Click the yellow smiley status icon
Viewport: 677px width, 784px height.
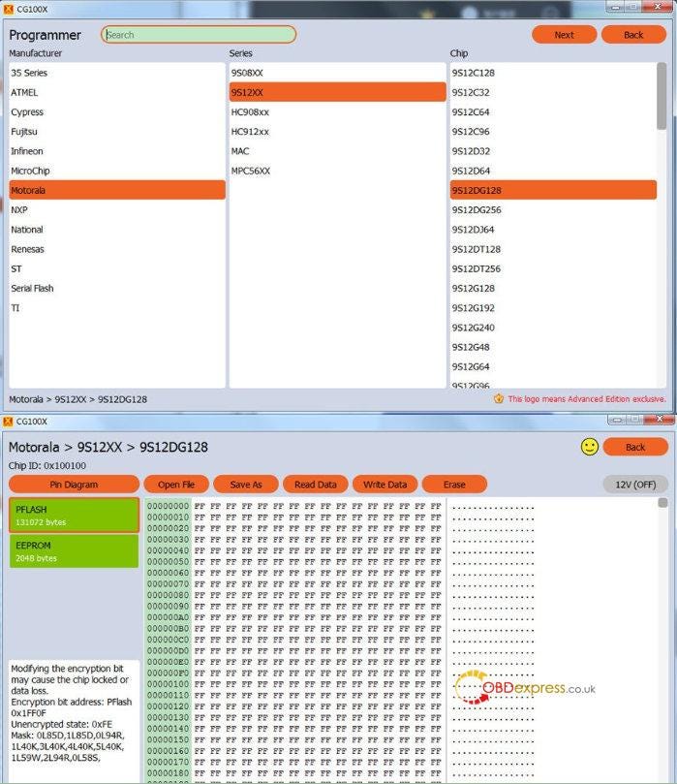click(x=590, y=447)
